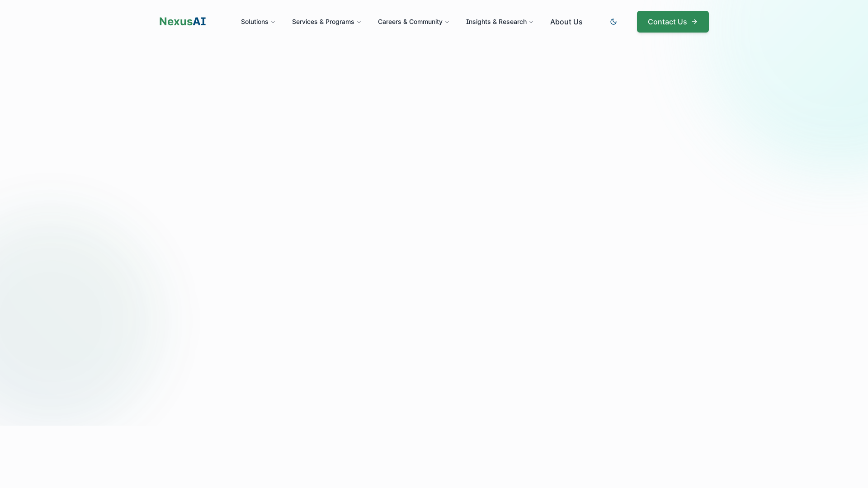This screenshot has width=868, height=488.
Task: Open the Insights & Research menu
Action: click(x=500, y=22)
